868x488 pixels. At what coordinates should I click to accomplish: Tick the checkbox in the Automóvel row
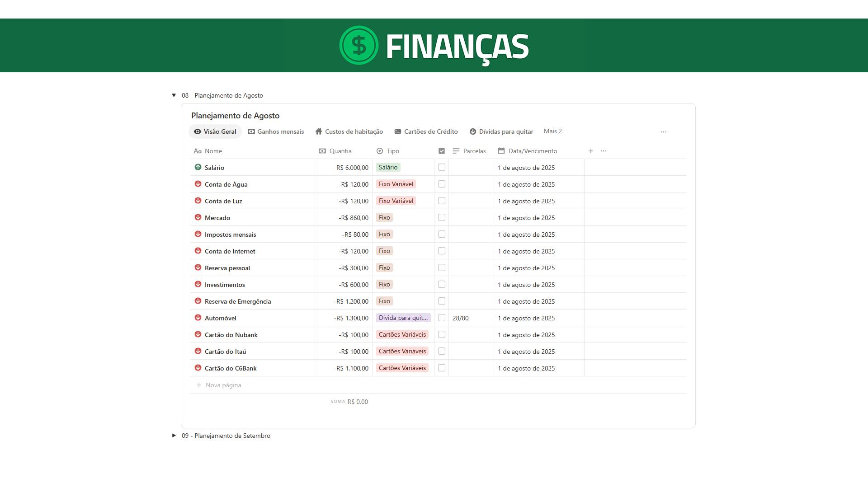coord(442,318)
